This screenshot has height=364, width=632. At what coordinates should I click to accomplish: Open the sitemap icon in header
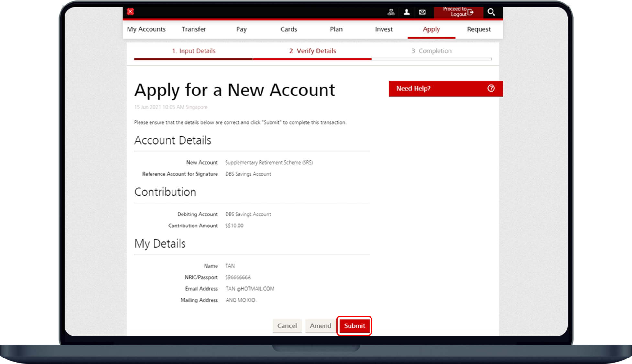pyautogui.click(x=391, y=12)
